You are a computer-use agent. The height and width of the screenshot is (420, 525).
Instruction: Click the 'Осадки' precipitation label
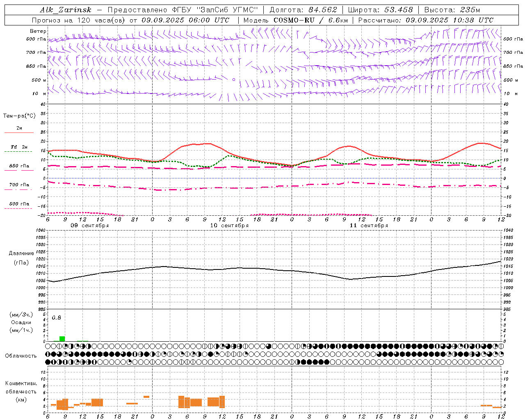[x=21, y=322]
